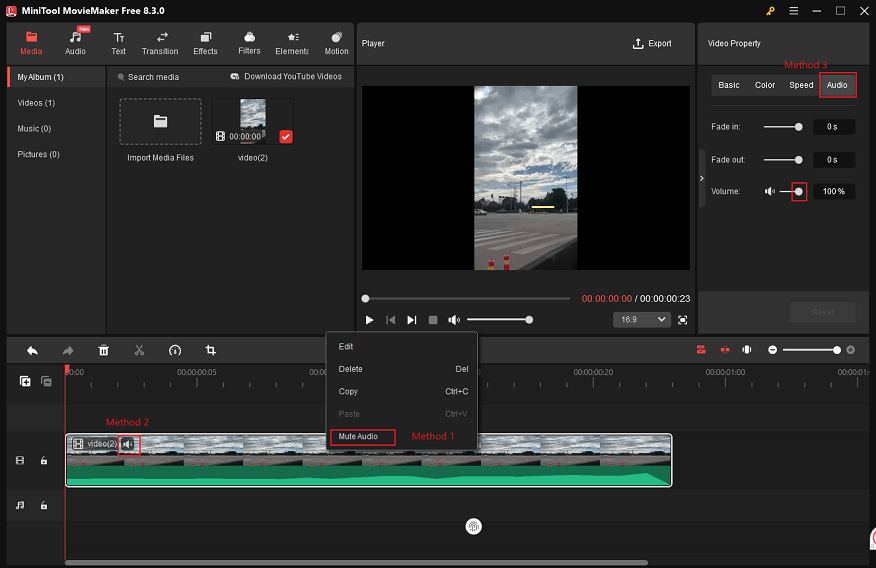876x568 pixels.
Task: Switch to Audio property tab
Action: [x=837, y=85]
